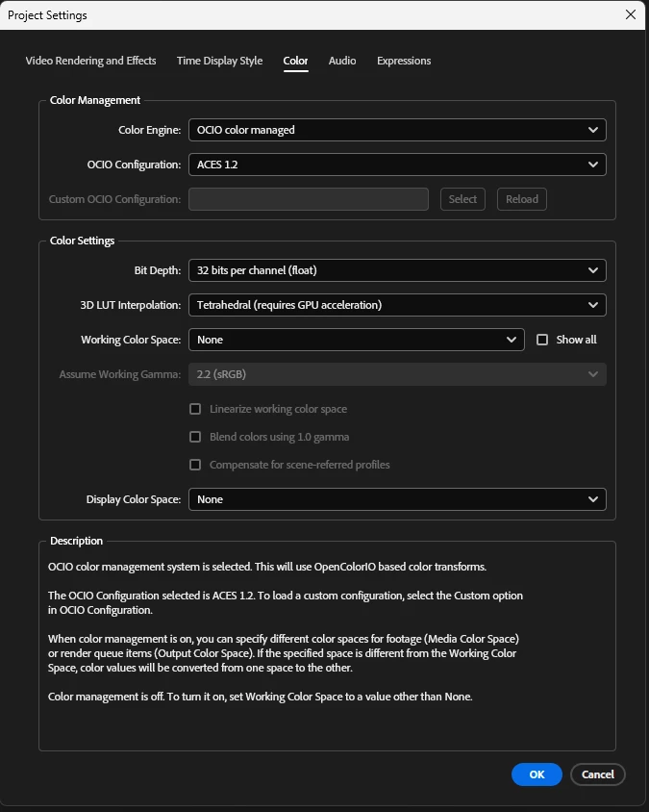Toggle Linearize working color space checkbox
Screen dimensions: 649x812
[195, 409]
